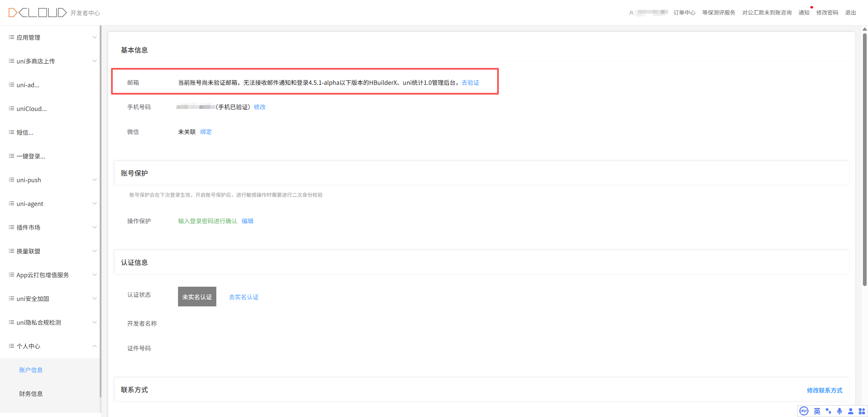Image resolution: width=868 pixels, height=417 pixels.
Task: Expand the 插件市场 menu chevron
Action: 95,227
